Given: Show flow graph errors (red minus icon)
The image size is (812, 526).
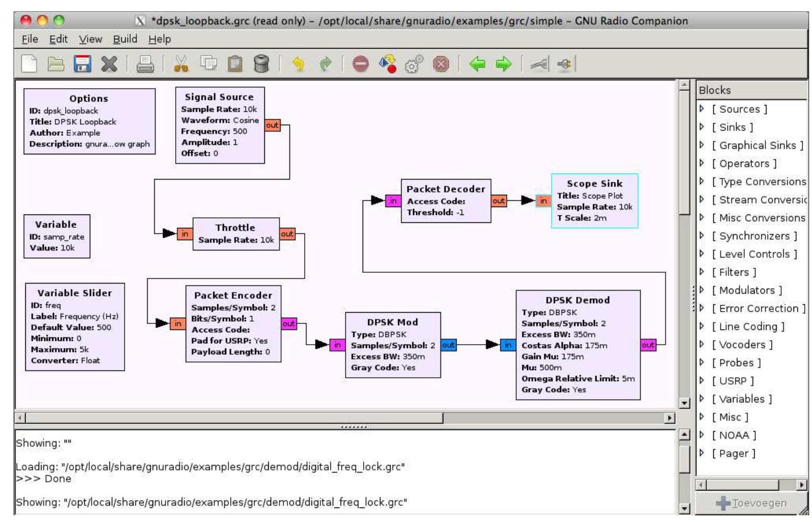Looking at the screenshot, I should [361, 65].
